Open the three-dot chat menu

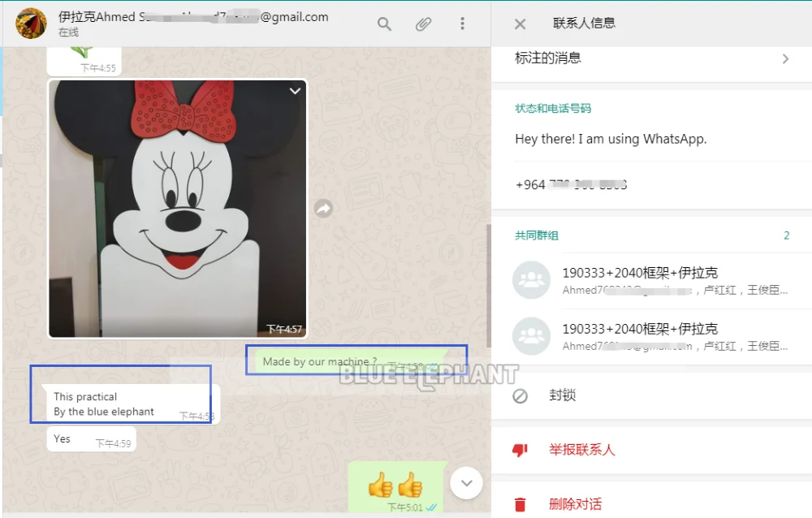click(x=463, y=24)
